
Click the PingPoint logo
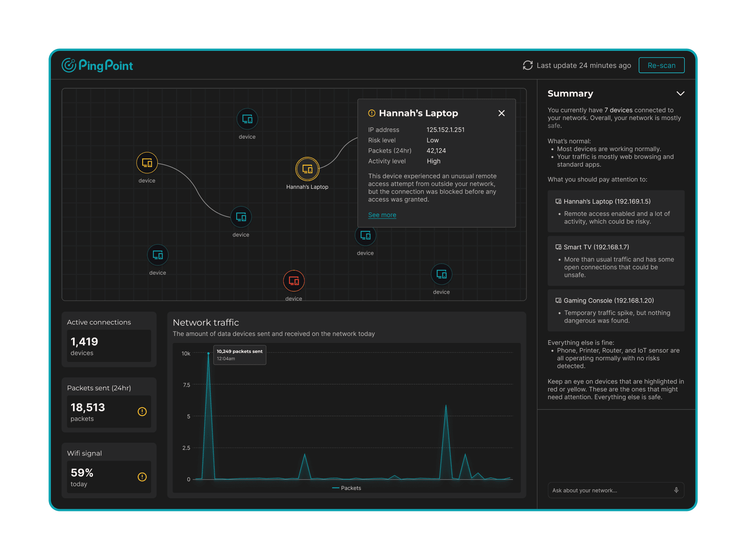click(97, 65)
